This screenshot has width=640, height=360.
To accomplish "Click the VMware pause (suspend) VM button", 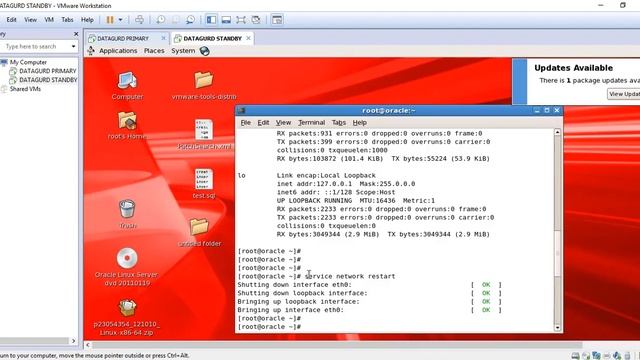I will (110, 20).
